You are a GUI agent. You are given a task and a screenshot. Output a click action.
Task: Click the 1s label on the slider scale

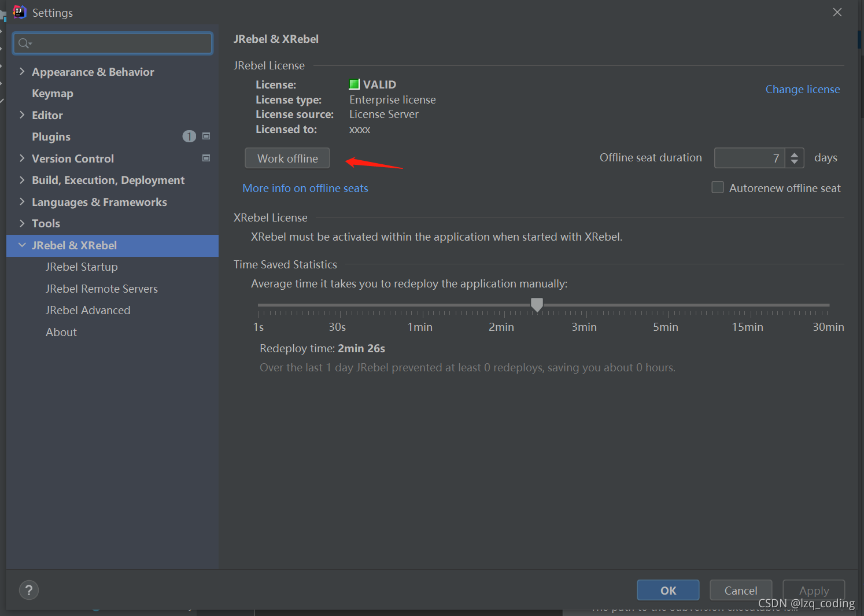click(x=259, y=327)
